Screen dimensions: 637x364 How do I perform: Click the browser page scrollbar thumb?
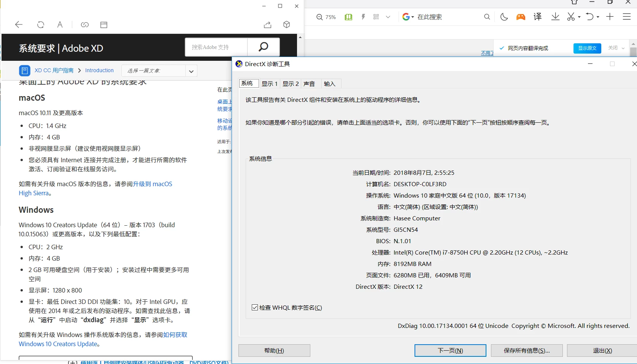click(633, 52)
